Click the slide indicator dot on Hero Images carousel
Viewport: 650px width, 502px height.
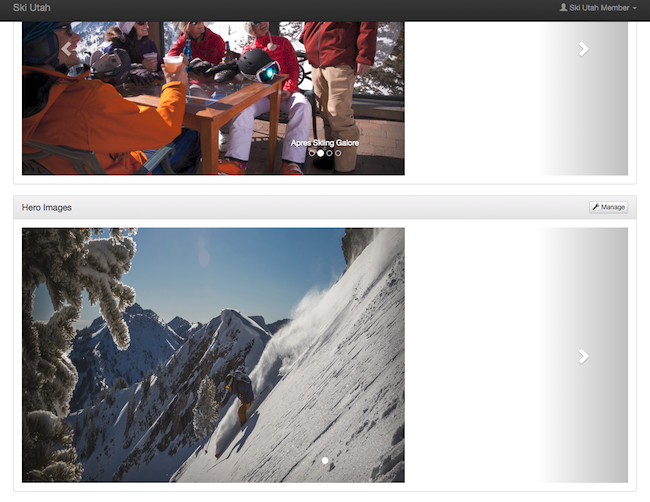325,460
